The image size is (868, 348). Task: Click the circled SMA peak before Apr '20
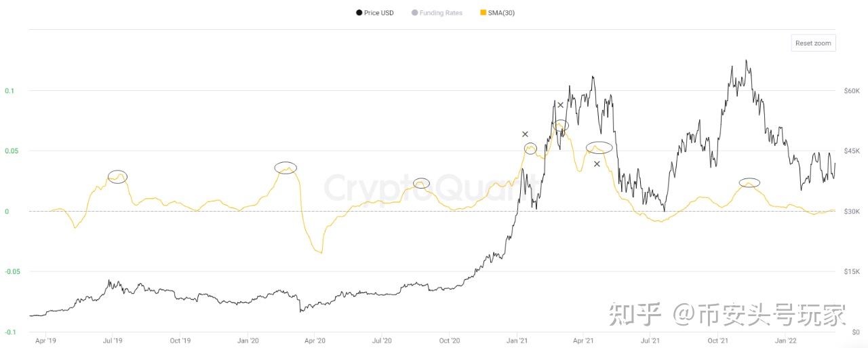285,168
